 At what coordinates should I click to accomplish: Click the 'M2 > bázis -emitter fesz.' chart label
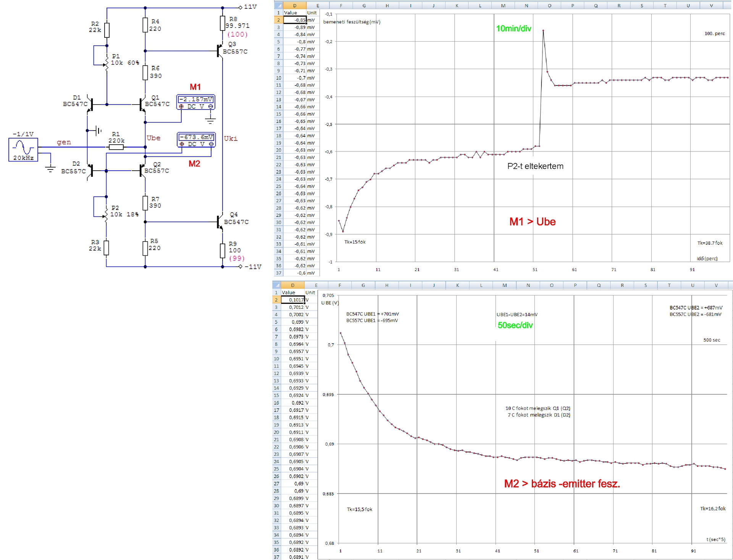[x=562, y=484]
